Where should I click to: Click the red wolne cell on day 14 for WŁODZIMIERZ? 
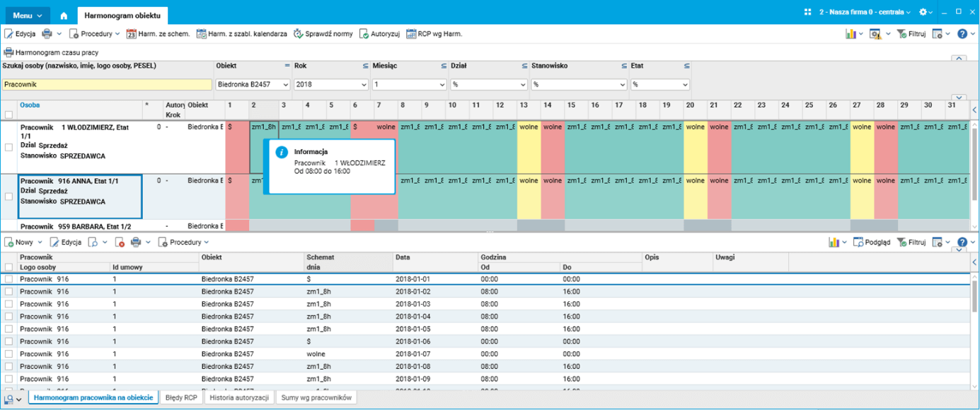coord(553,147)
